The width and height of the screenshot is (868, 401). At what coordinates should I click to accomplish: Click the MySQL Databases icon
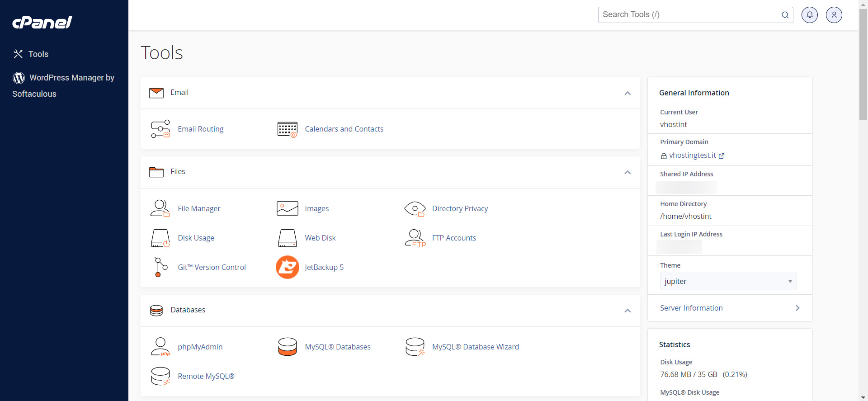(x=288, y=347)
